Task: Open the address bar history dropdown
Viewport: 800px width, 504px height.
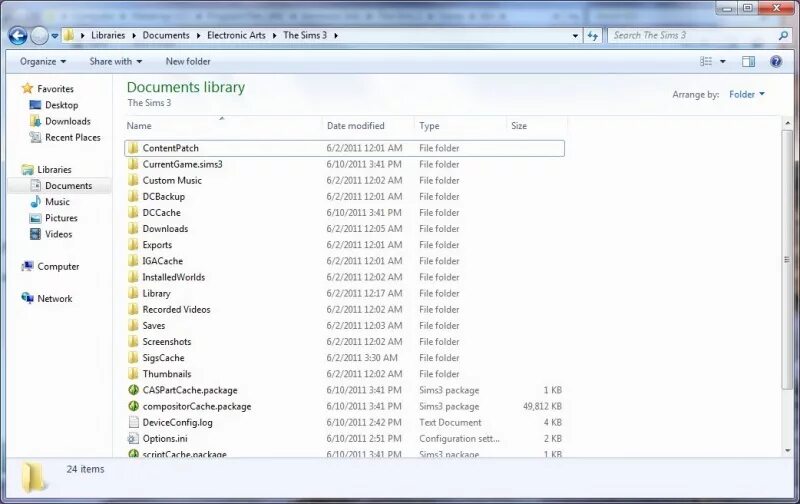Action: coord(575,36)
